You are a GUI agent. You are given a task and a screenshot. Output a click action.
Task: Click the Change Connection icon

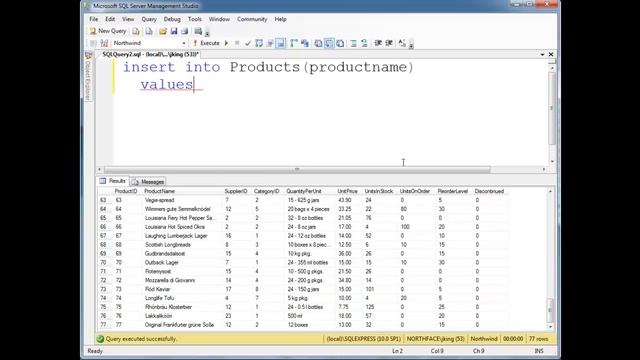click(104, 43)
